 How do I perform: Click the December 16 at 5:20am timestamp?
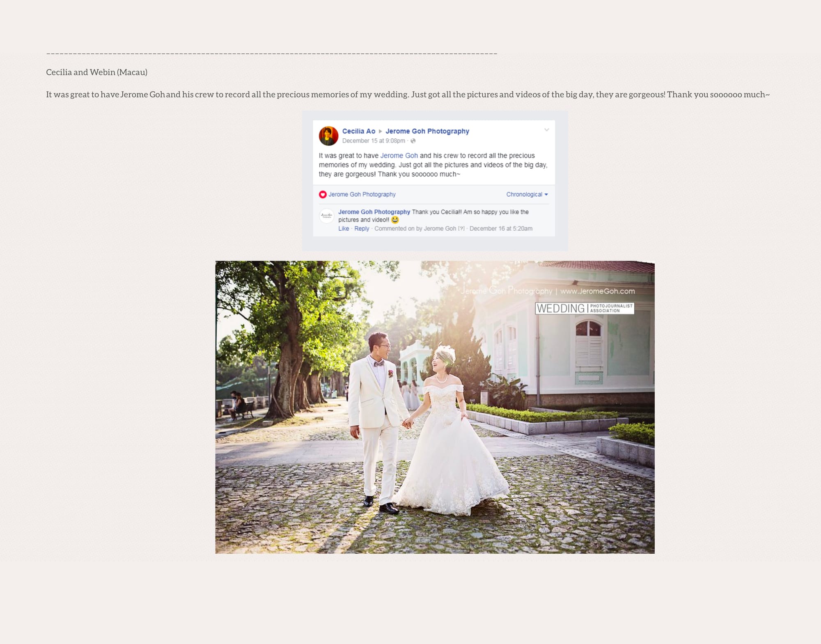point(500,229)
